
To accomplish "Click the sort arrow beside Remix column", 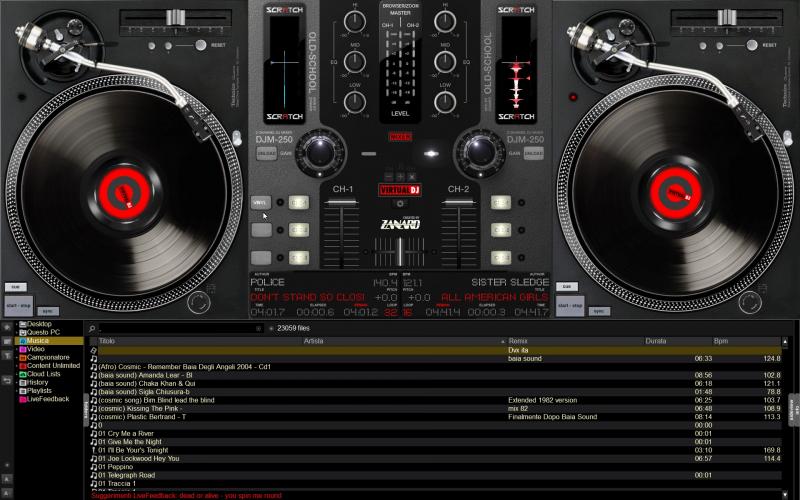I will (503, 341).
